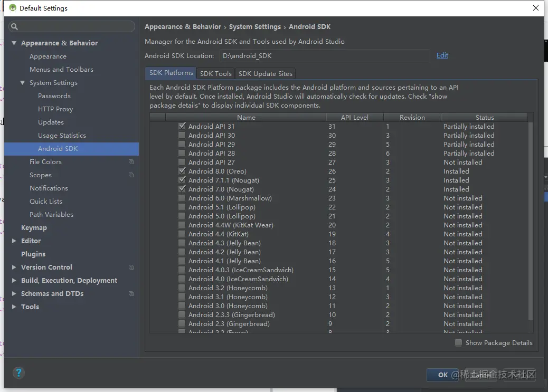Close the Default Settings dialog
548x392 pixels.
pos(535,8)
